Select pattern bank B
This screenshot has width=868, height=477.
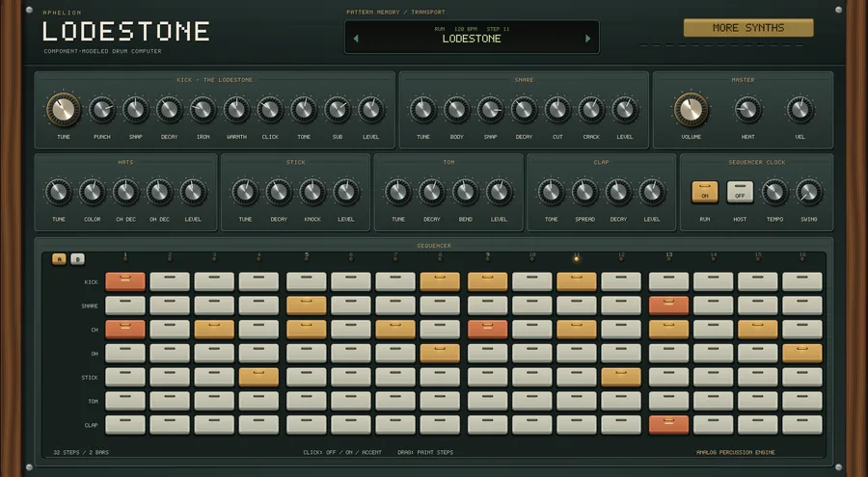click(77, 259)
